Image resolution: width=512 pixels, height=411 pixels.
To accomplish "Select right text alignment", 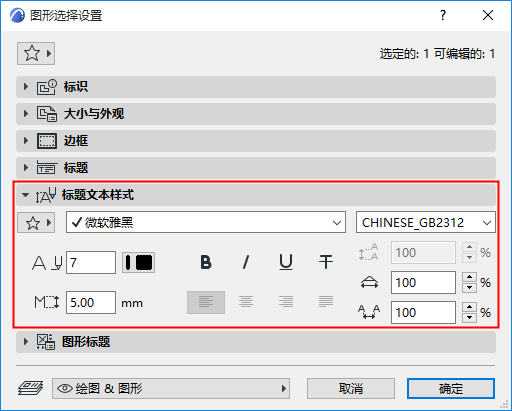I will pos(286,302).
